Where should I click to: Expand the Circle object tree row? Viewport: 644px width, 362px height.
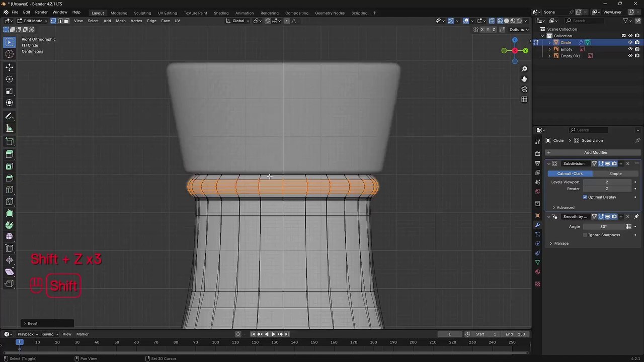click(549, 43)
